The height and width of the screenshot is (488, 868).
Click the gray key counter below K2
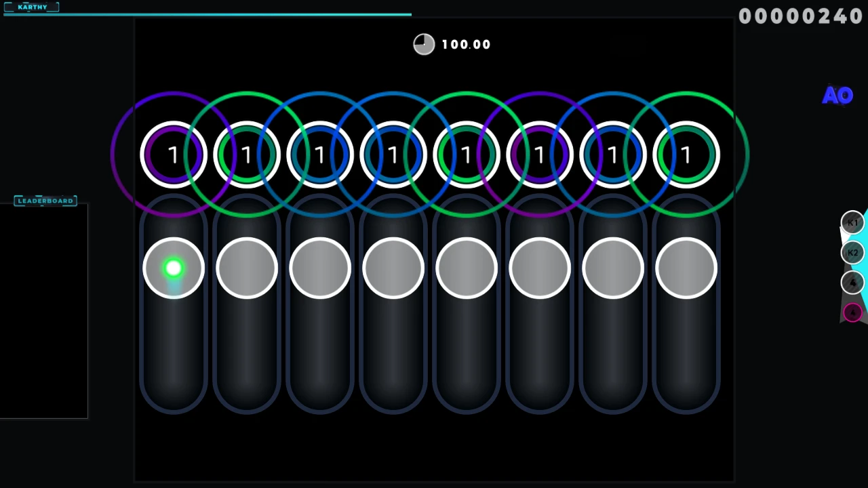[852, 283]
